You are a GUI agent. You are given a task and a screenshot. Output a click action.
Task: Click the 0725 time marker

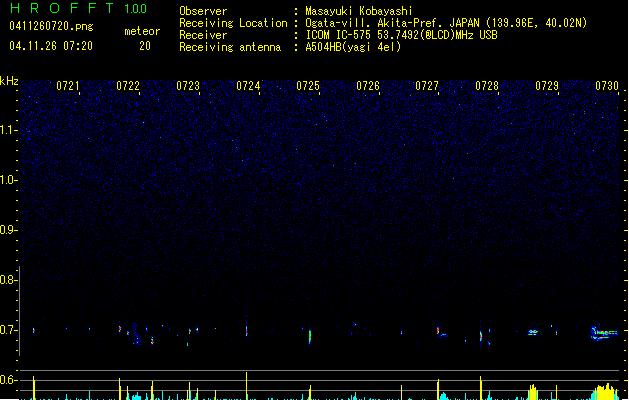point(308,86)
